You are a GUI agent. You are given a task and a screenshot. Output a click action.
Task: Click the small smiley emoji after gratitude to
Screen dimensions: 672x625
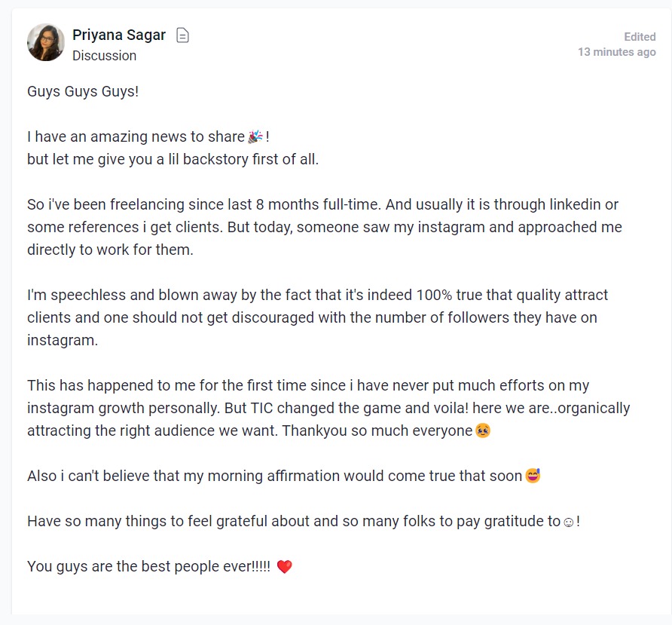(568, 522)
